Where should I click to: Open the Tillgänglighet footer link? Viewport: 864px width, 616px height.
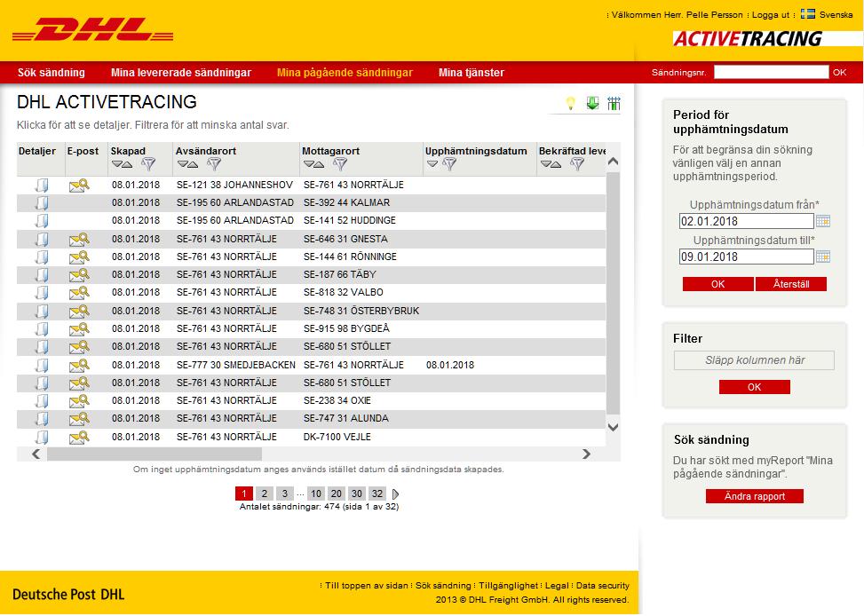(508, 586)
